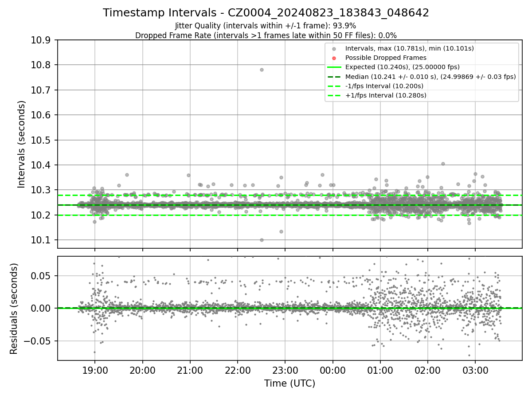Viewport: 532px width, 399px height.
Task: Select legend text "Possible Dropped Frames"
Action: point(386,58)
